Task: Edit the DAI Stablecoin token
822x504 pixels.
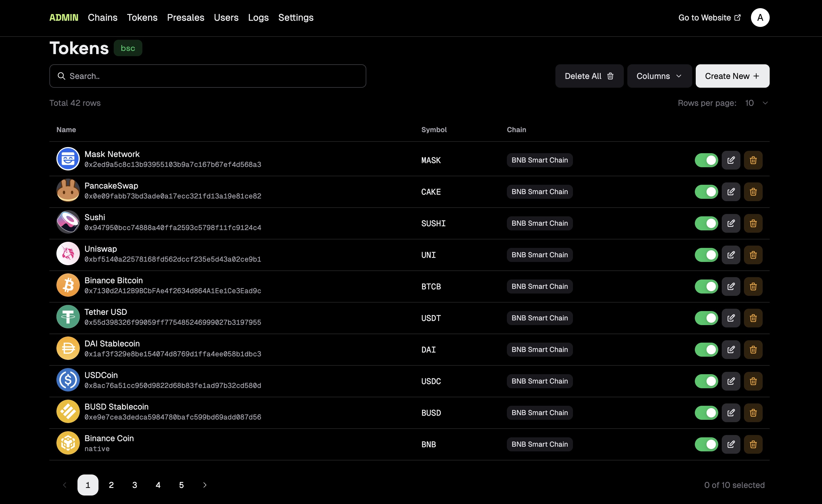Action: [731, 350]
